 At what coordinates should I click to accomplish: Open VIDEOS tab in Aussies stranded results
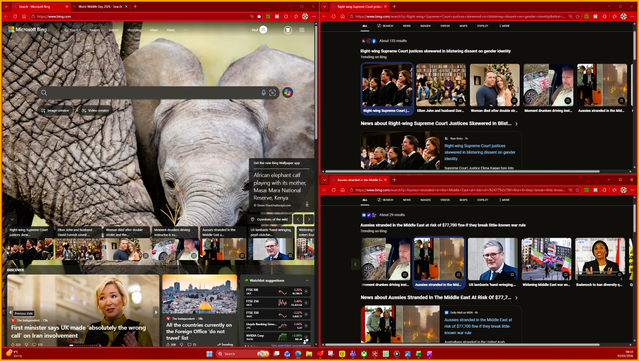[x=445, y=200]
